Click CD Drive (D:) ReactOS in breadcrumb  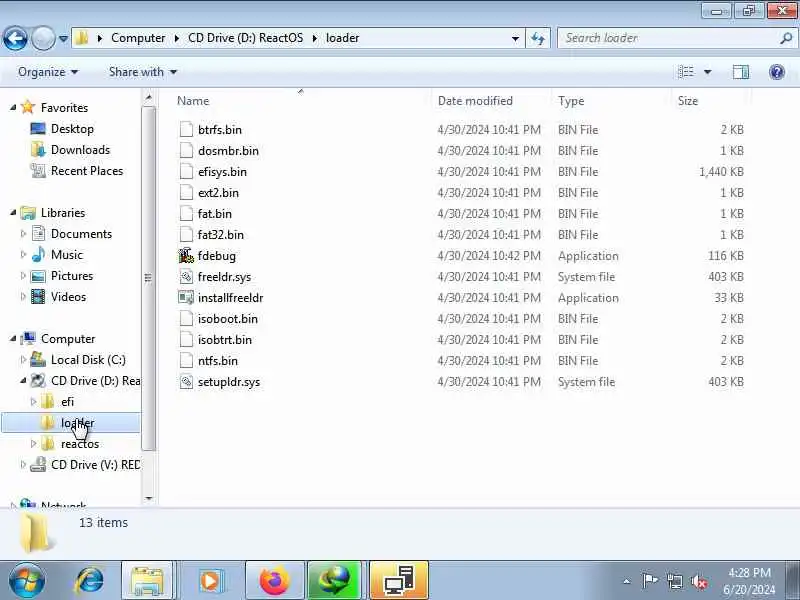point(245,38)
